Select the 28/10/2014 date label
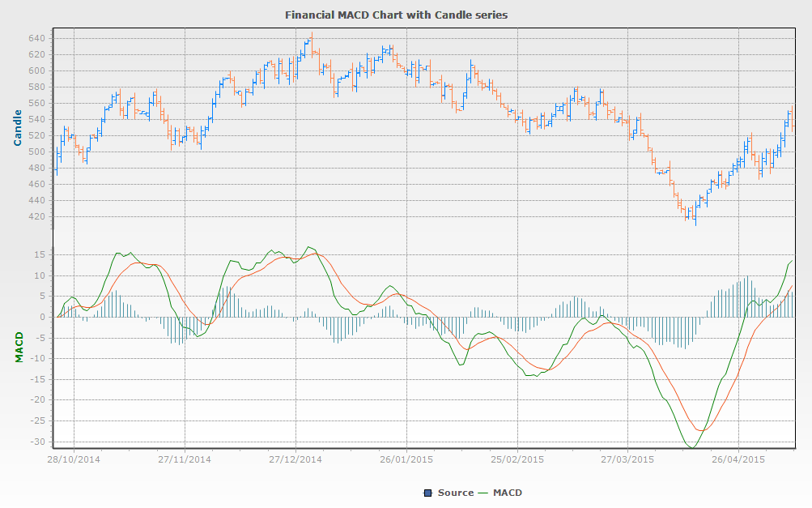This screenshot has width=812, height=508. [74, 459]
